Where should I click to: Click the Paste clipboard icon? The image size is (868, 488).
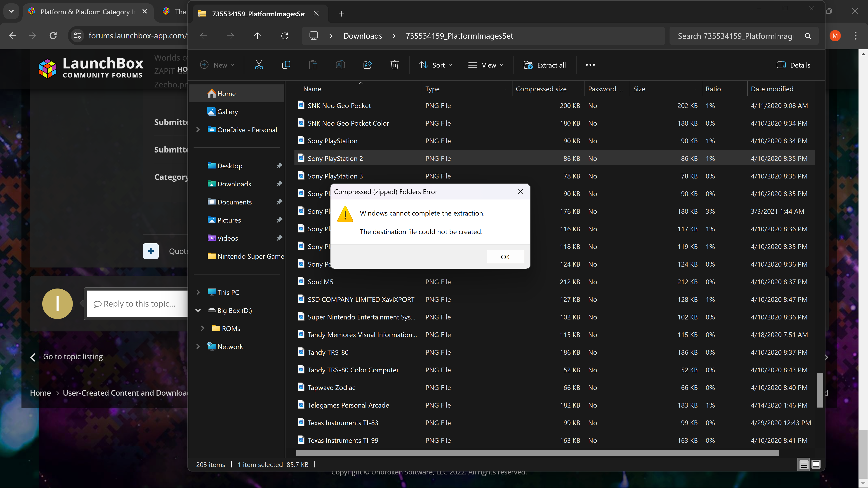[x=313, y=65]
